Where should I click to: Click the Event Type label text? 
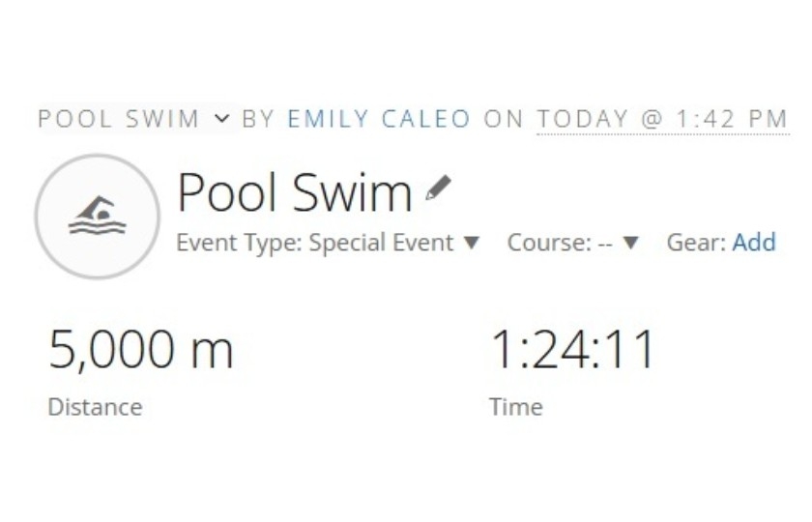pos(239,243)
